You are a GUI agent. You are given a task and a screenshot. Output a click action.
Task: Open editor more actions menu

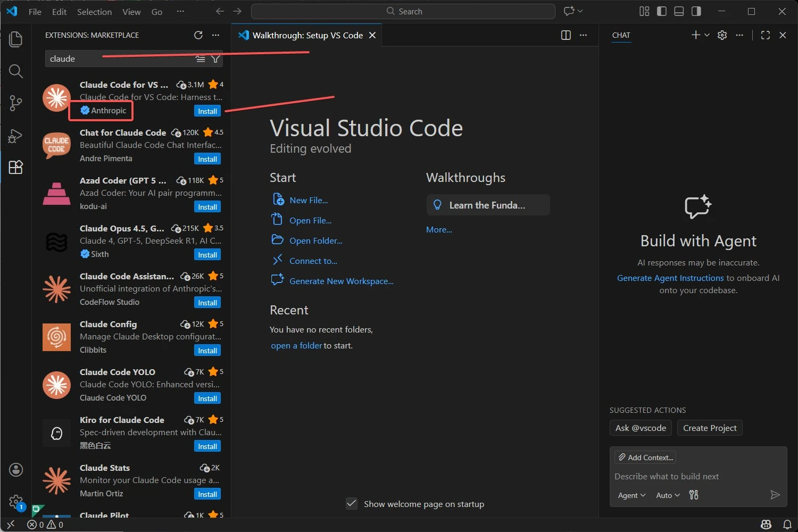click(583, 35)
